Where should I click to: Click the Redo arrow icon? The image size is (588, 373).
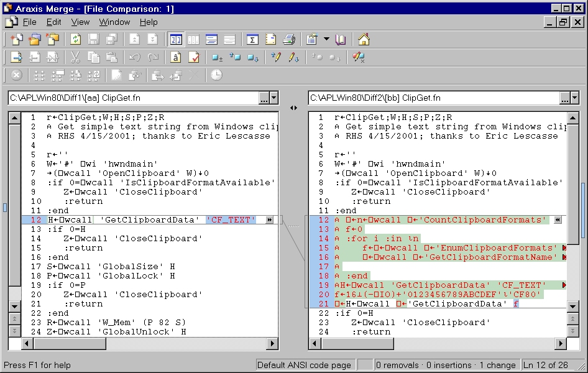[152, 57]
